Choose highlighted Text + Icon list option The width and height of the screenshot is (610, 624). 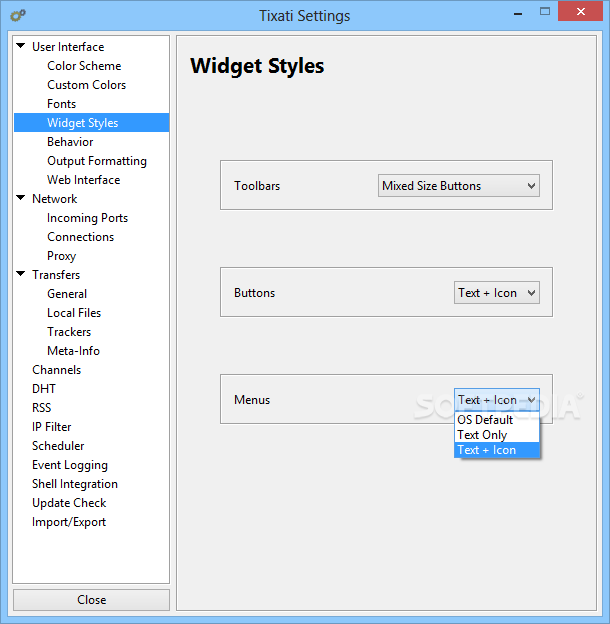click(497, 450)
